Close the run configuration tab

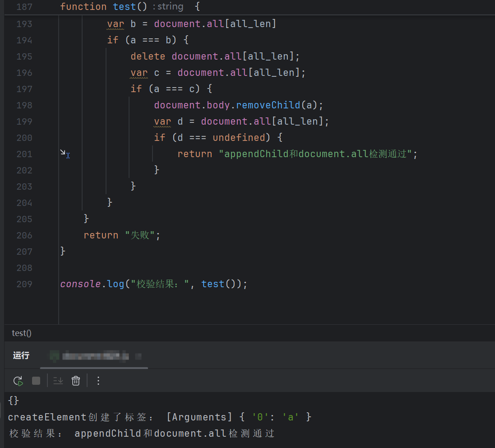click(x=139, y=356)
